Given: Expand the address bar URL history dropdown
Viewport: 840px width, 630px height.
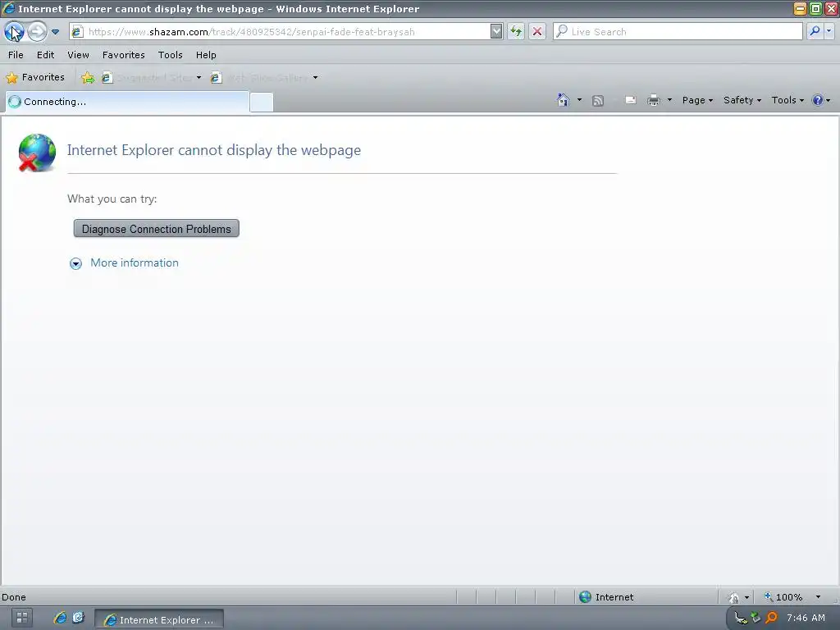Looking at the screenshot, I should (x=496, y=32).
